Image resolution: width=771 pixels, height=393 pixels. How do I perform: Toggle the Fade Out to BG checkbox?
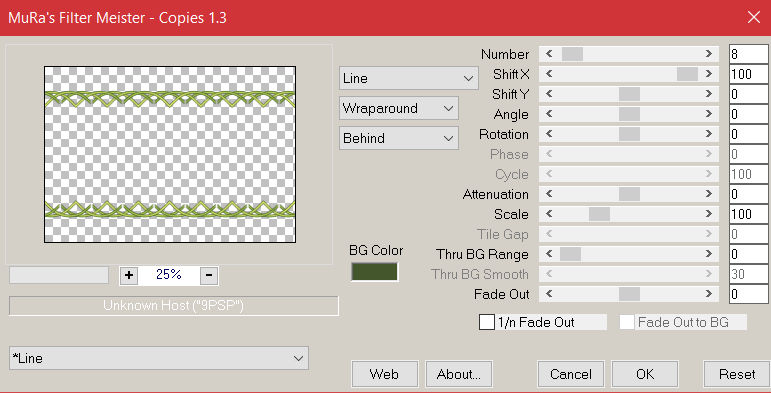(626, 323)
